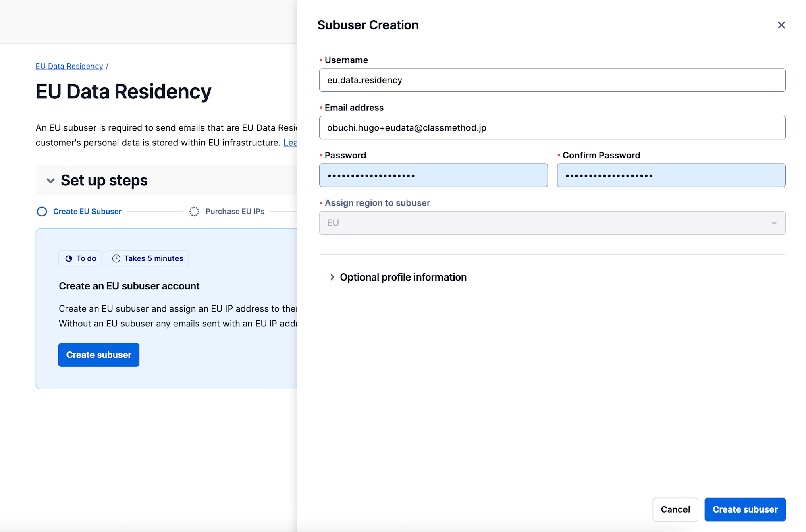This screenshot has width=806, height=532.
Task: Click Create subuser in the side panel
Action: click(x=745, y=509)
